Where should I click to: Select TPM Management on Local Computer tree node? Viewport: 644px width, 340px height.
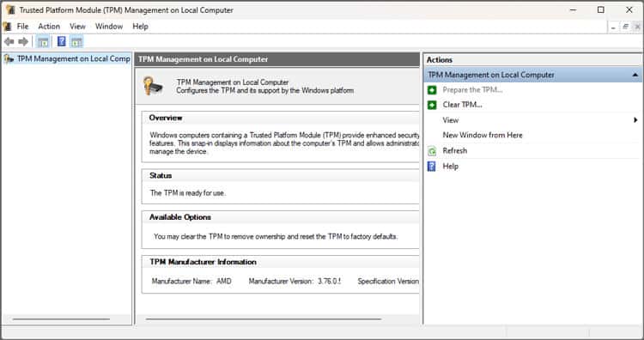click(x=74, y=58)
